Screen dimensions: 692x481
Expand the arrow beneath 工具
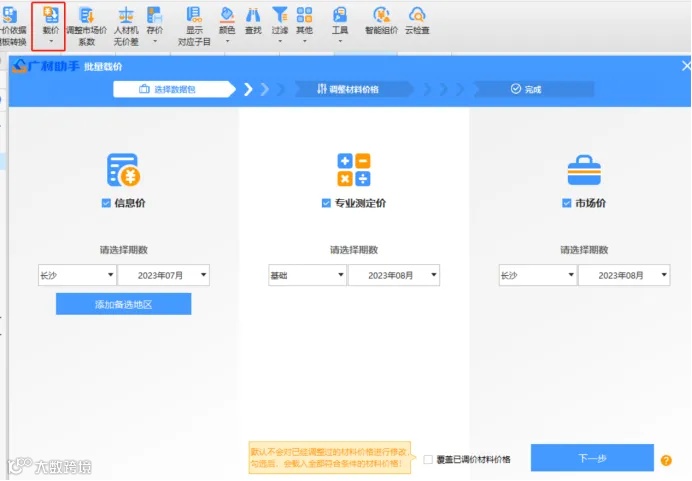(340, 41)
